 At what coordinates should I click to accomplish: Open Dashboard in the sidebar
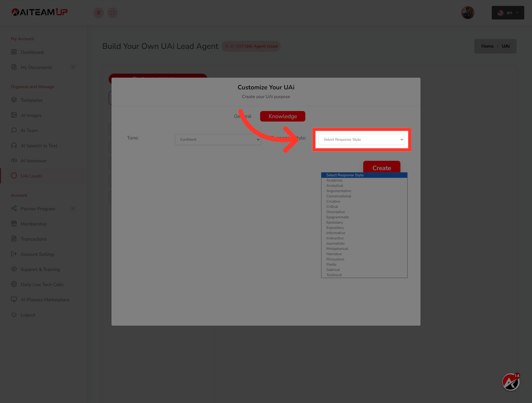[x=32, y=52]
